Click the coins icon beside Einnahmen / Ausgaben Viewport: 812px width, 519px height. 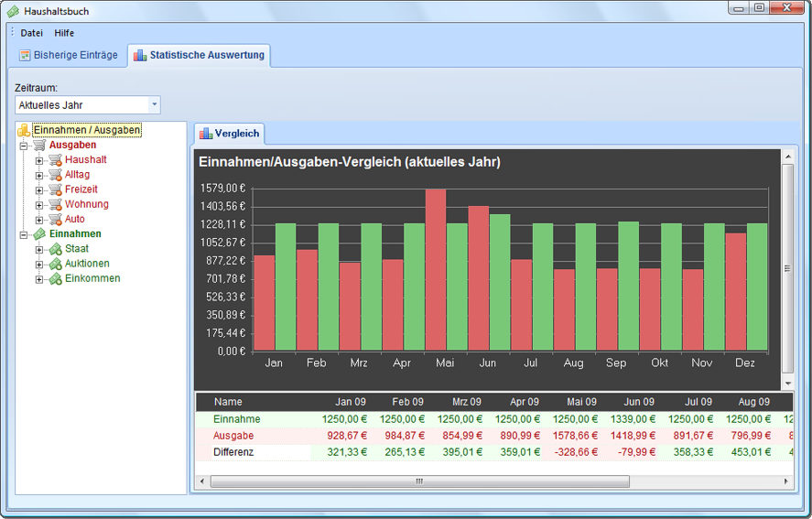[24, 130]
